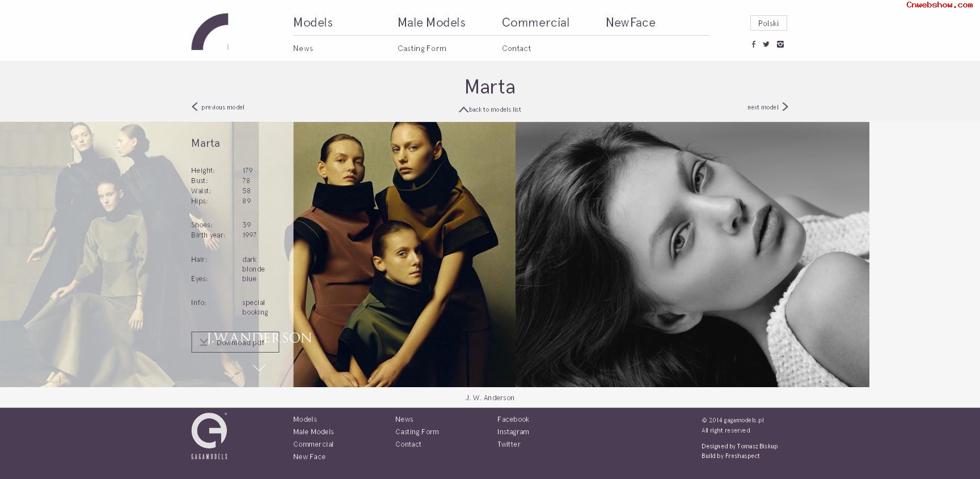
Task: Switch language with the Polski button
Action: (x=768, y=23)
